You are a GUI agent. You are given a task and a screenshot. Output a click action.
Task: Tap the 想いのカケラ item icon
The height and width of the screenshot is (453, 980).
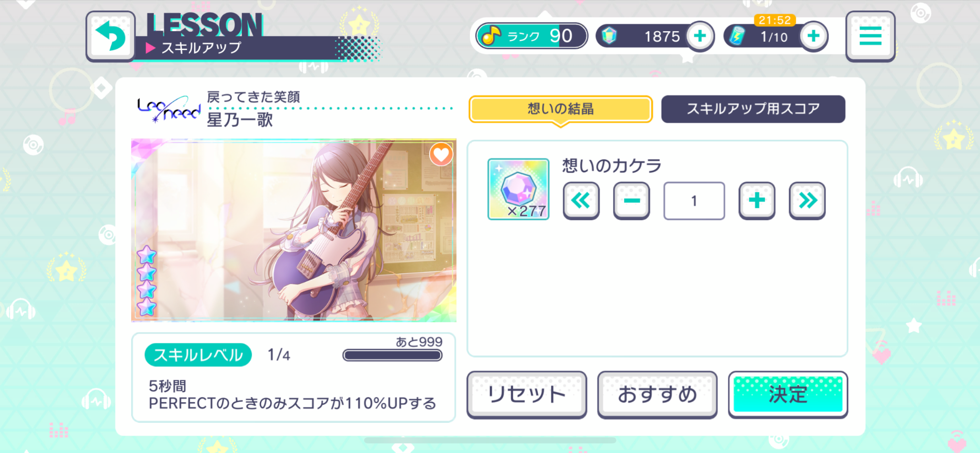[518, 189]
